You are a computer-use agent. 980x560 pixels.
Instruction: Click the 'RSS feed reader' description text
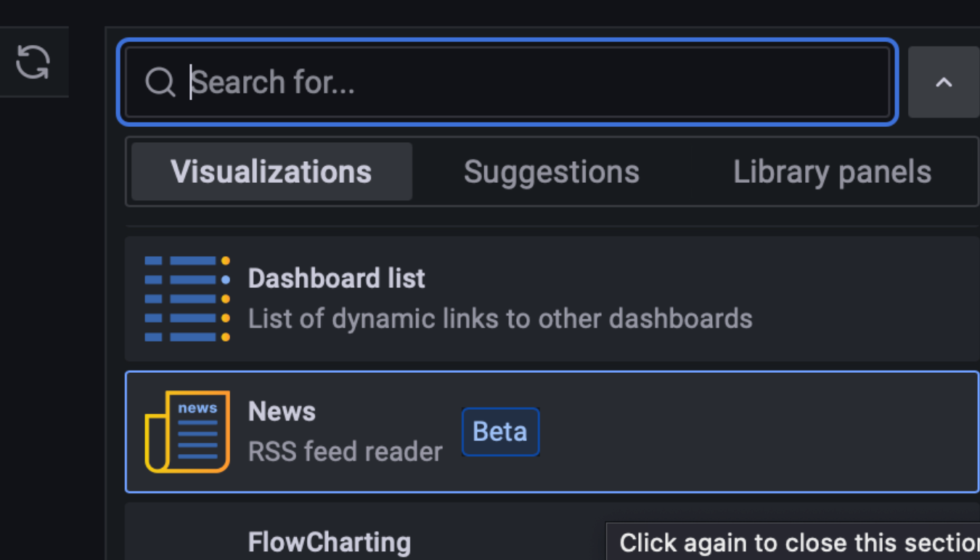tap(346, 452)
